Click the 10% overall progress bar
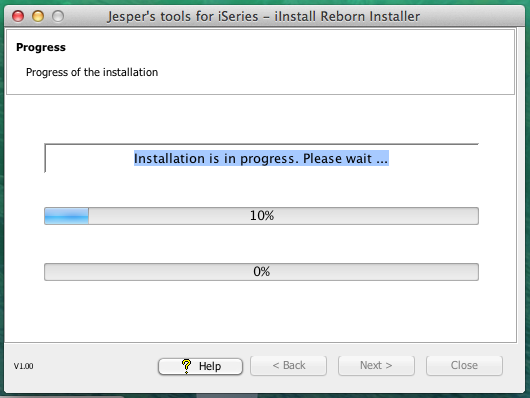The width and height of the screenshot is (530, 398). [261, 216]
